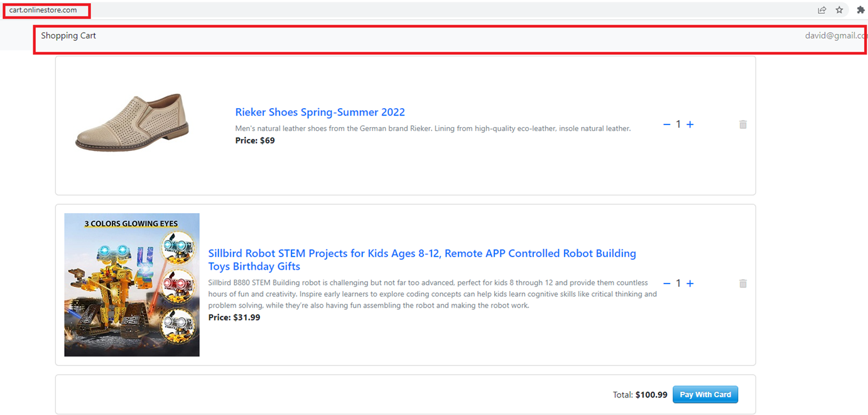The width and height of the screenshot is (868, 415).
Task: Decrease Sillbird Robot quantity with minus
Action: 667,284
